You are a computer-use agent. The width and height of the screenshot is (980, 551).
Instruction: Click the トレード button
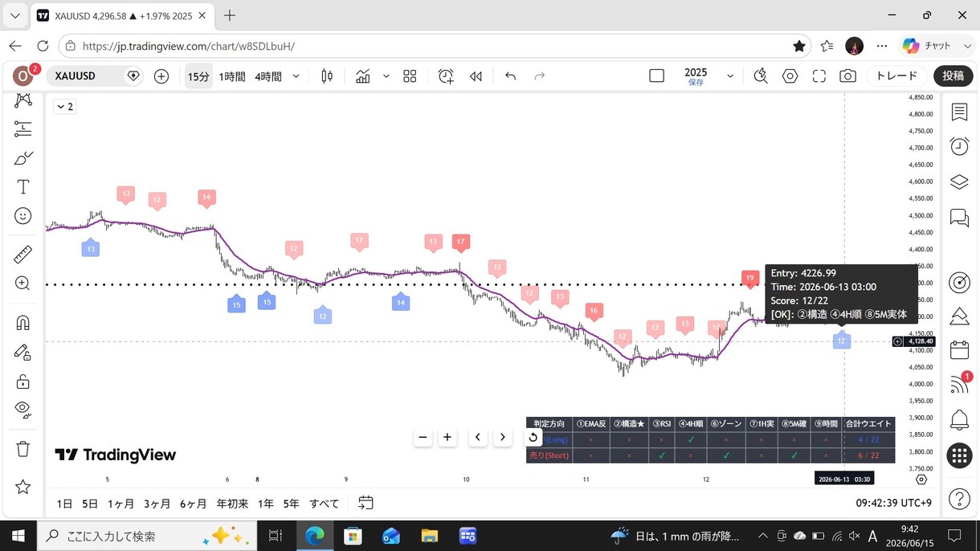click(x=896, y=76)
